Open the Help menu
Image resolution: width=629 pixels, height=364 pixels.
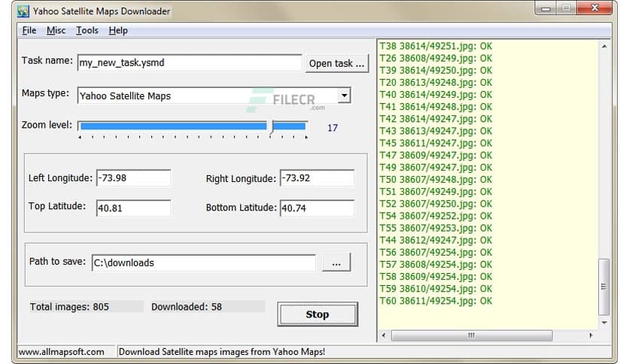[118, 31]
